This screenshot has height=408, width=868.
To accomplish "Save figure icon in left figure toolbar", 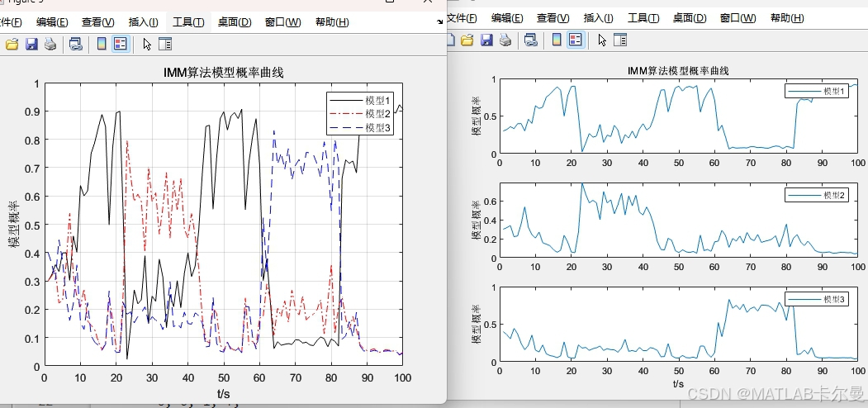I will [31, 44].
